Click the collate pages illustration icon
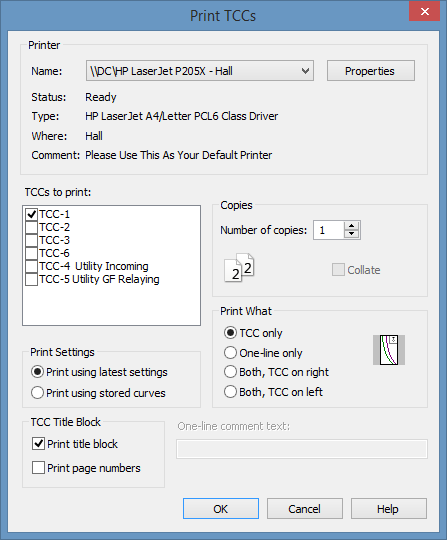Image resolution: width=447 pixels, height=540 pixels. click(x=239, y=268)
